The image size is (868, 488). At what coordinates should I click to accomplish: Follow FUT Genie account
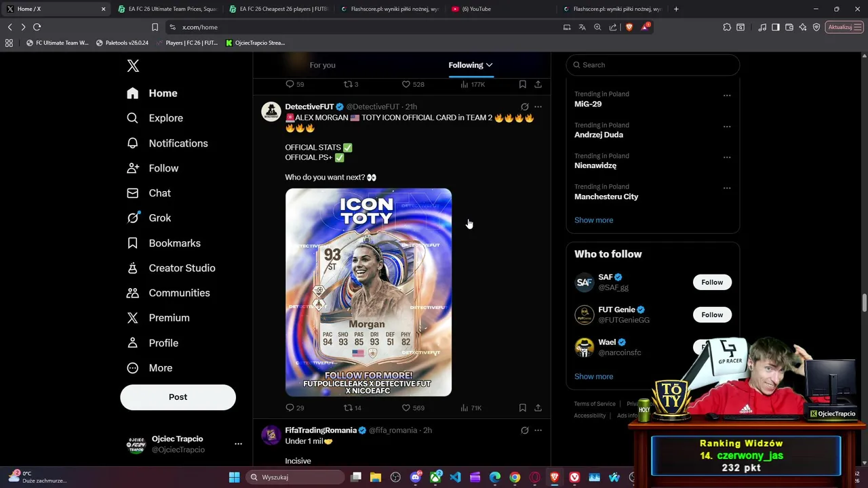712,315
